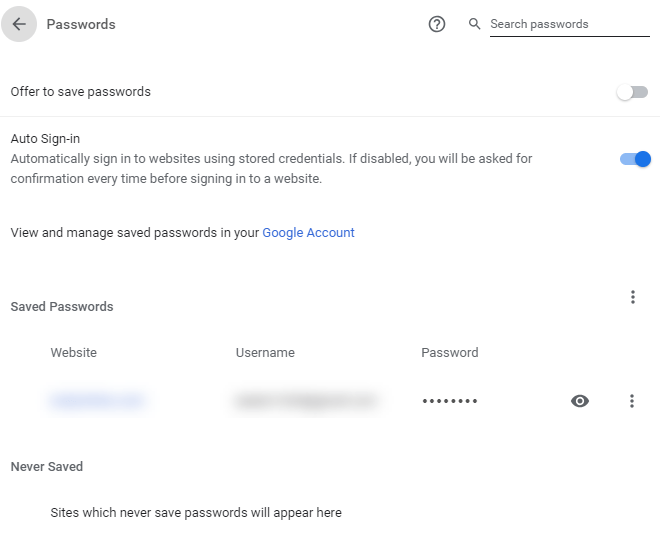Click the Username column header
660x538 pixels.
point(265,352)
